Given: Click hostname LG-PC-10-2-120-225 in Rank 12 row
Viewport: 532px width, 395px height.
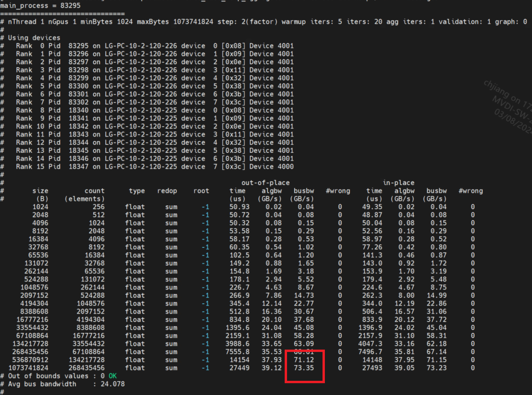Looking at the screenshot, I should point(141,142).
